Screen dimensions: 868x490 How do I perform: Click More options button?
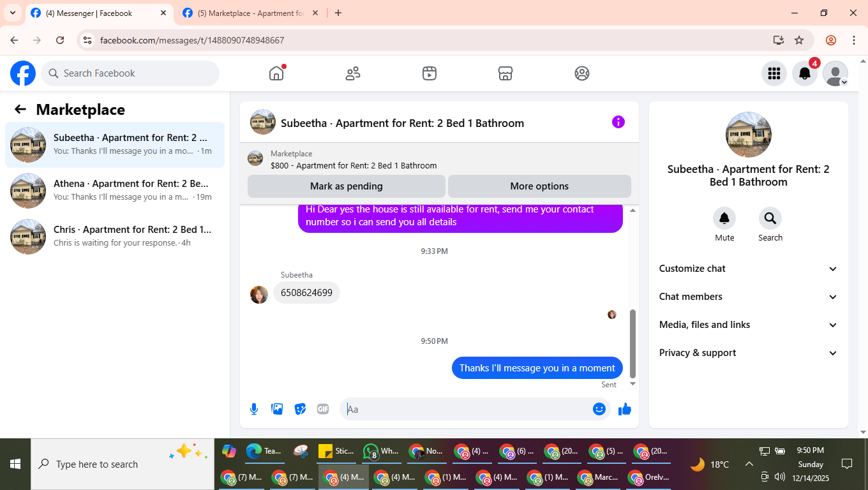coord(539,186)
